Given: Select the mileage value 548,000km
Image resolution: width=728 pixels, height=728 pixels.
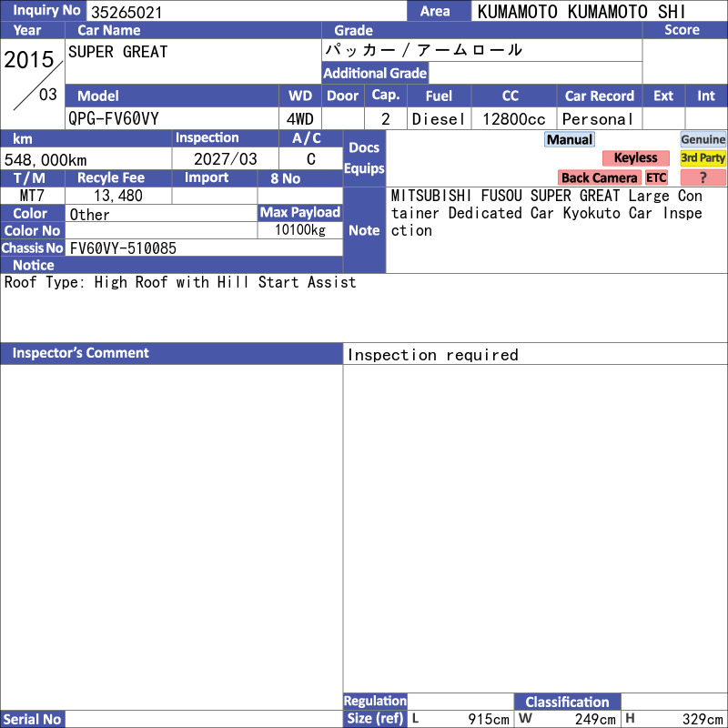Looking at the screenshot, I should [x=45, y=160].
